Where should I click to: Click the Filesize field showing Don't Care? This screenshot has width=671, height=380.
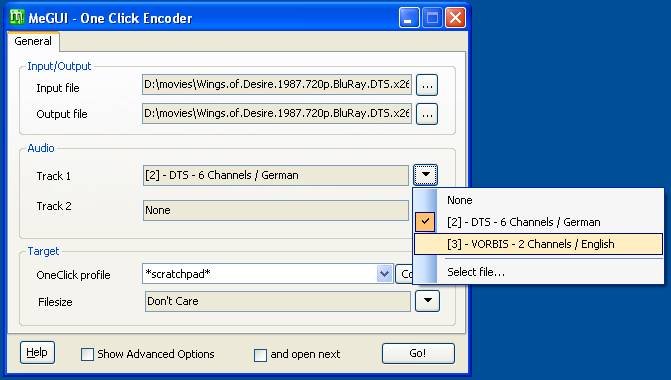pos(278,301)
